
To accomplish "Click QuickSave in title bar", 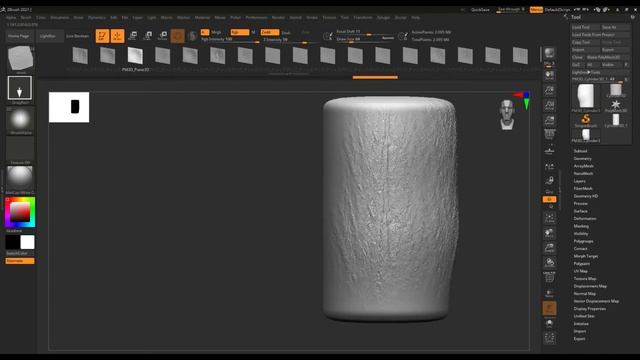I will click(x=480, y=9).
